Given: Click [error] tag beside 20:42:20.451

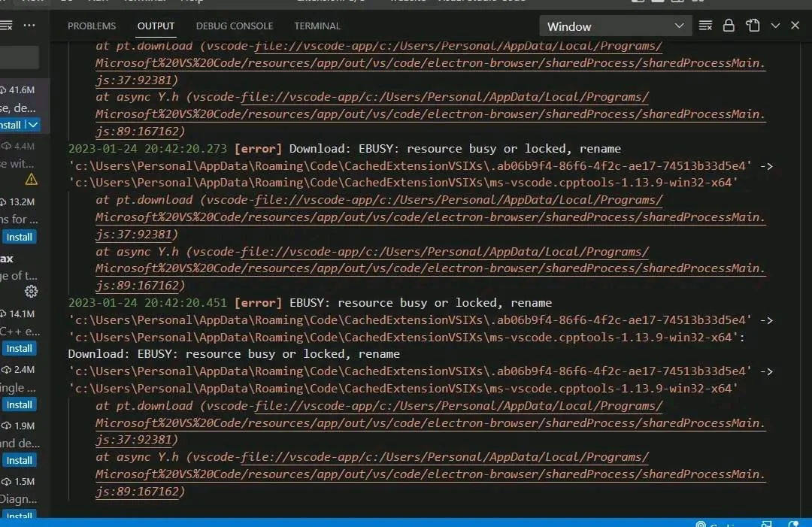Looking at the screenshot, I should click(x=258, y=303).
